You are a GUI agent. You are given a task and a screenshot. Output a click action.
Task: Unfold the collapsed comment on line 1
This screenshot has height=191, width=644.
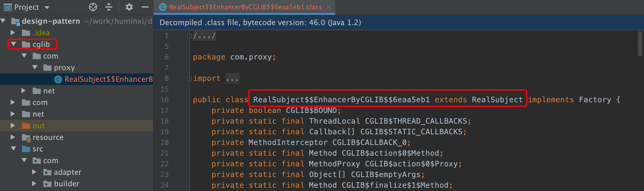[x=189, y=36]
